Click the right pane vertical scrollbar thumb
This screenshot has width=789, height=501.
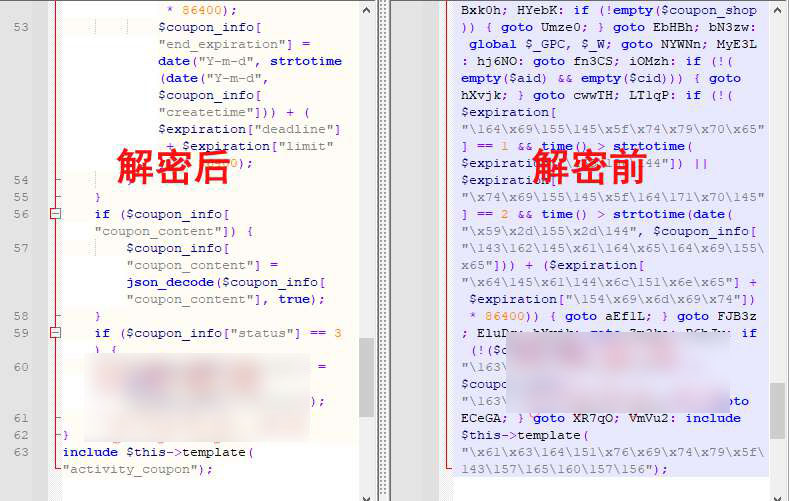(778, 410)
